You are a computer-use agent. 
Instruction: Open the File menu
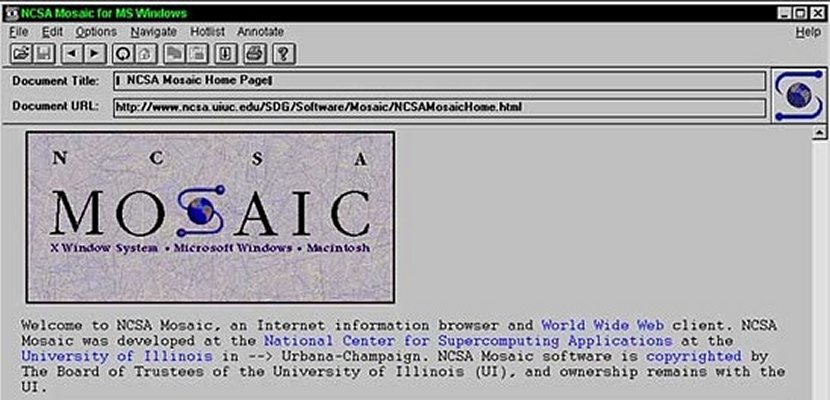point(18,32)
